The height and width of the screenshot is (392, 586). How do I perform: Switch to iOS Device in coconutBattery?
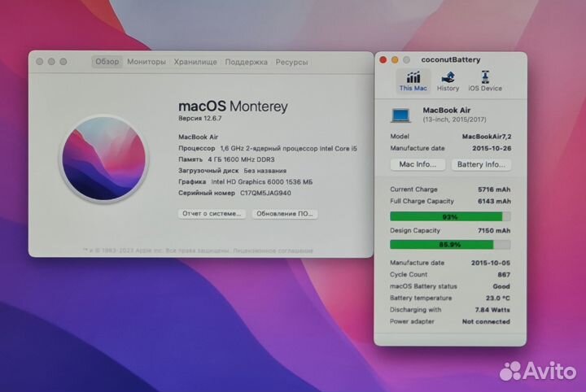coord(485,81)
